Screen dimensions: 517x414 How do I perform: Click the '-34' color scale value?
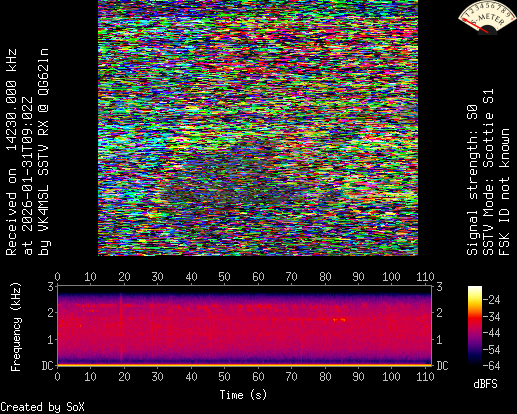click(x=492, y=316)
